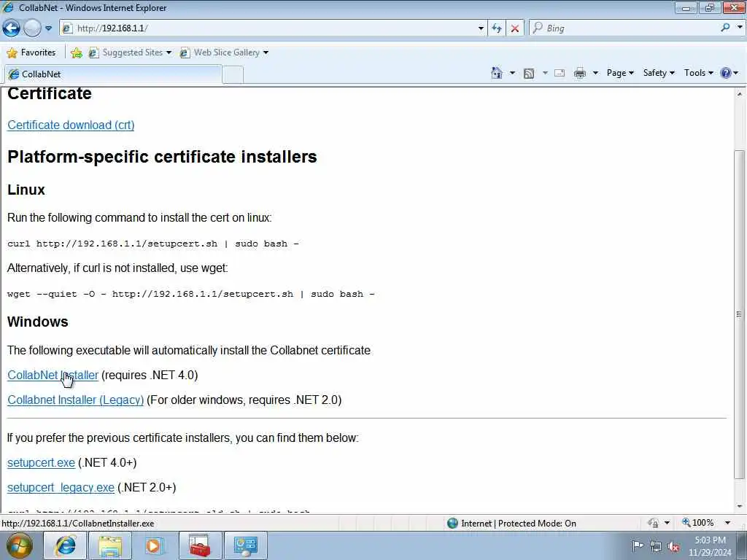Click the Back navigation button
Viewport: 747px width, 560px height.
click(x=12, y=28)
